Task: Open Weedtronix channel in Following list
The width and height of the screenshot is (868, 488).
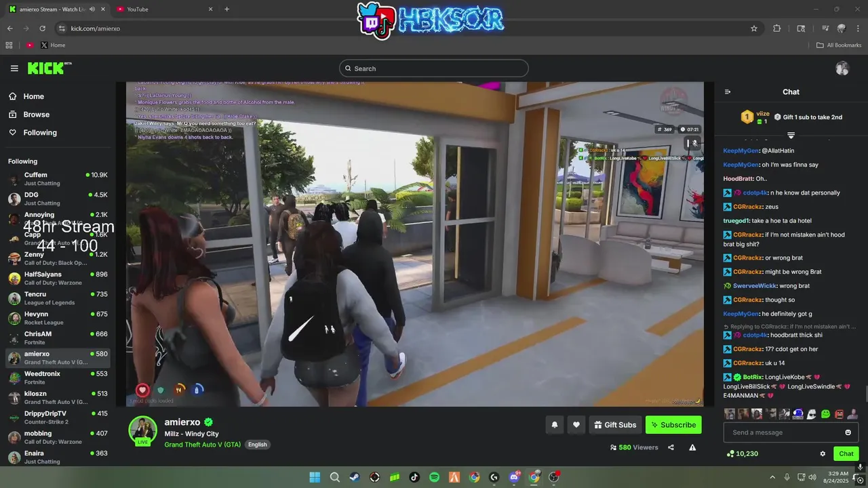Action: (58, 378)
